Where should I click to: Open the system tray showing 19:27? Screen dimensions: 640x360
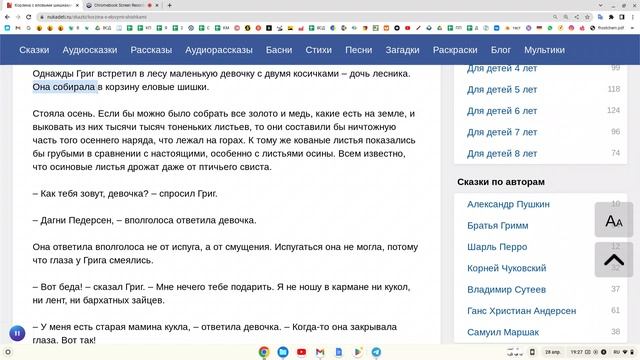pyautogui.click(x=589, y=352)
